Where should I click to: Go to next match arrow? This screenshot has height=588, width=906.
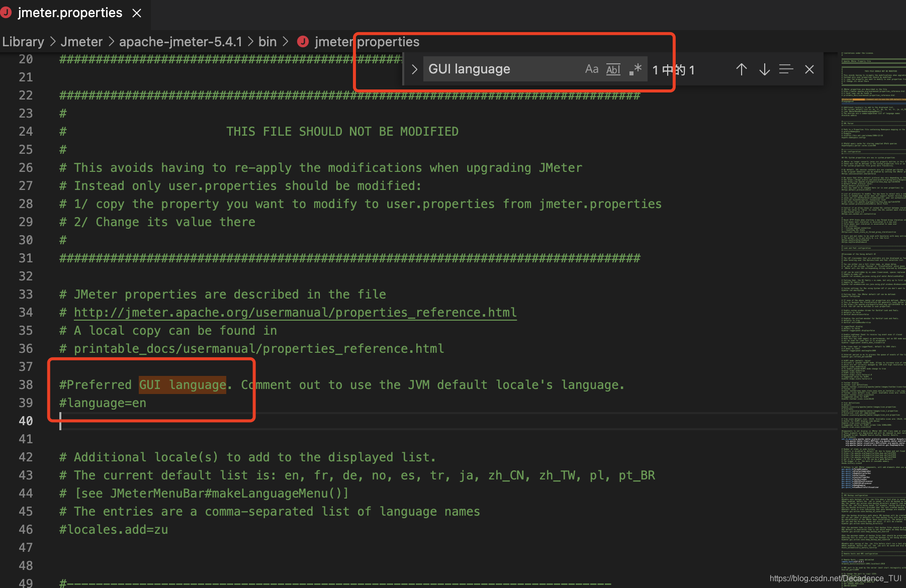point(764,69)
